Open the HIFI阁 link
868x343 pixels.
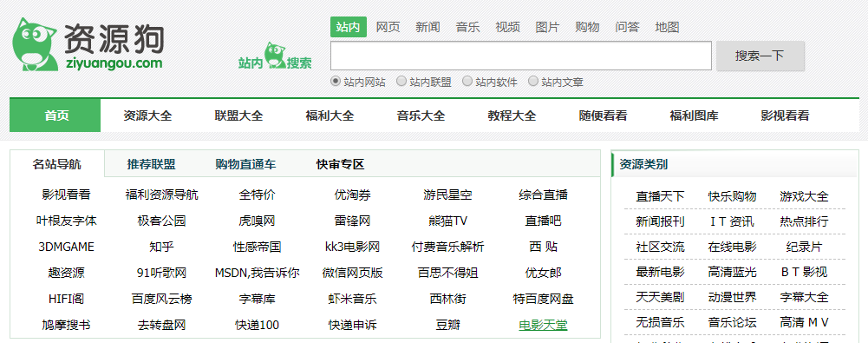pos(67,300)
